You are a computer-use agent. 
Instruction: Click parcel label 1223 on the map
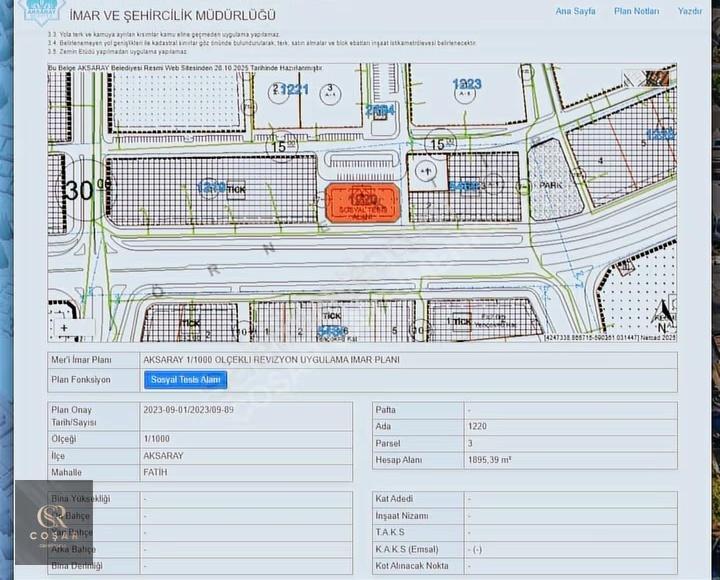click(x=467, y=84)
